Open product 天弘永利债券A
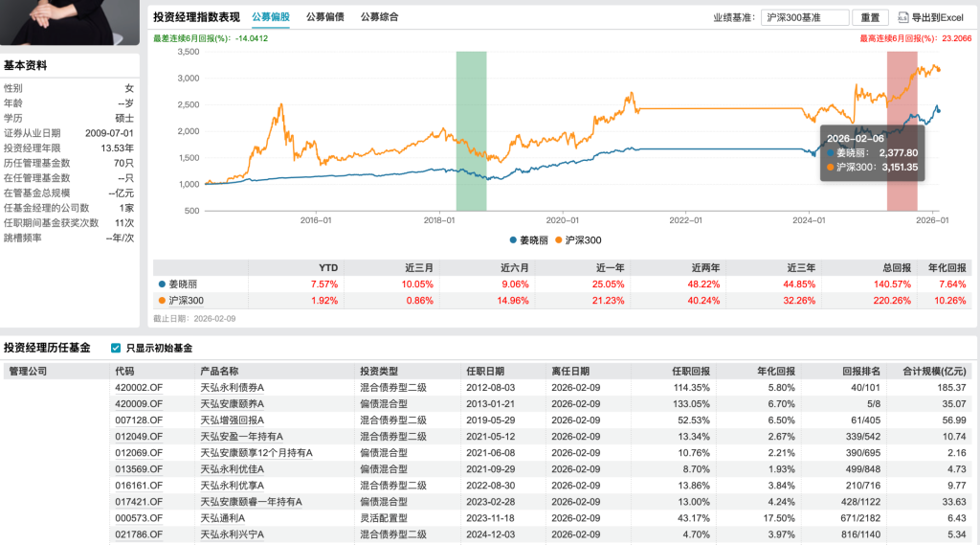 pyautogui.click(x=232, y=388)
